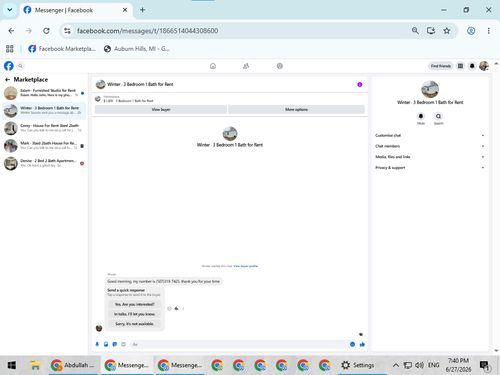Adjust volume from the speaker tray icon
This screenshot has height=375, width=500.
pyautogui.click(x=419, y=365)
